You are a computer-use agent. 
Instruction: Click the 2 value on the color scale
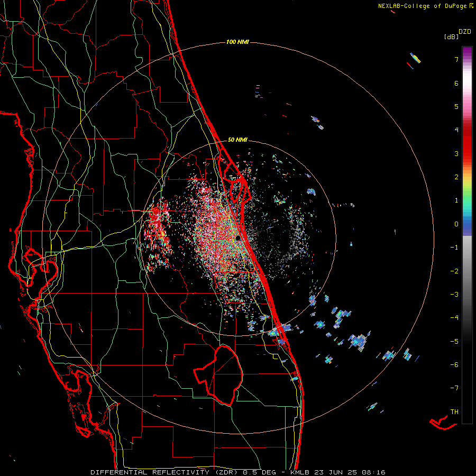pyautogui.click(x=456, y=177)
